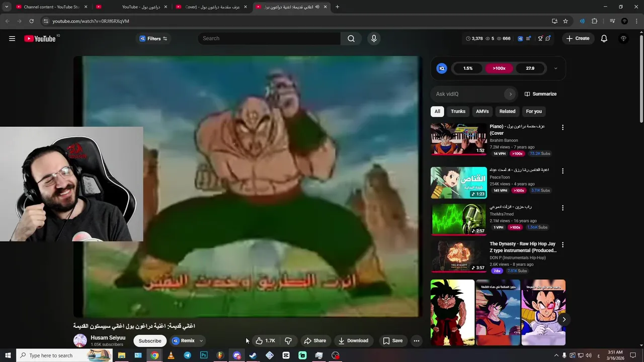Open TheMra7med video thumbnail
This screenshot has height=362, width=644.
click(459, 220)
